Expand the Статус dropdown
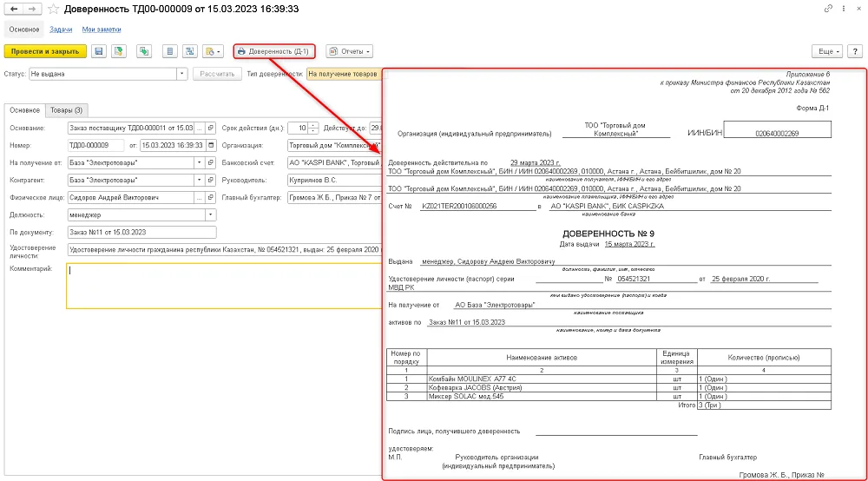This screenshot has width=868, height=481. click(181, 74)
